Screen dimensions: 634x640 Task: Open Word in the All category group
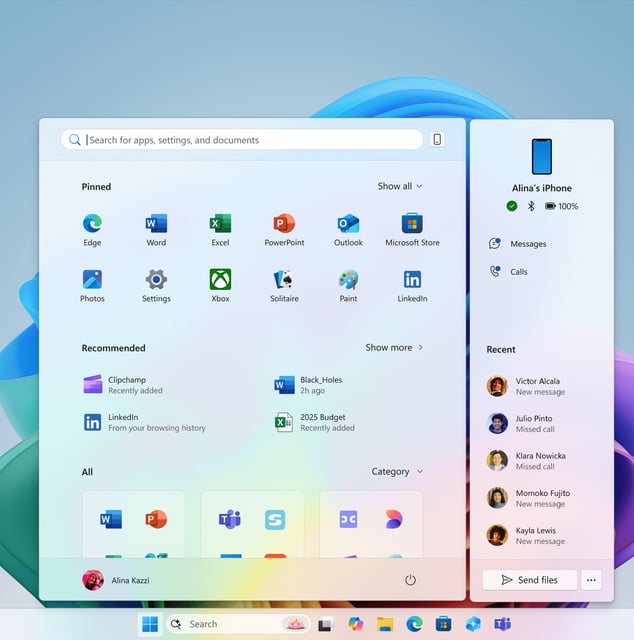coord(111,519)
